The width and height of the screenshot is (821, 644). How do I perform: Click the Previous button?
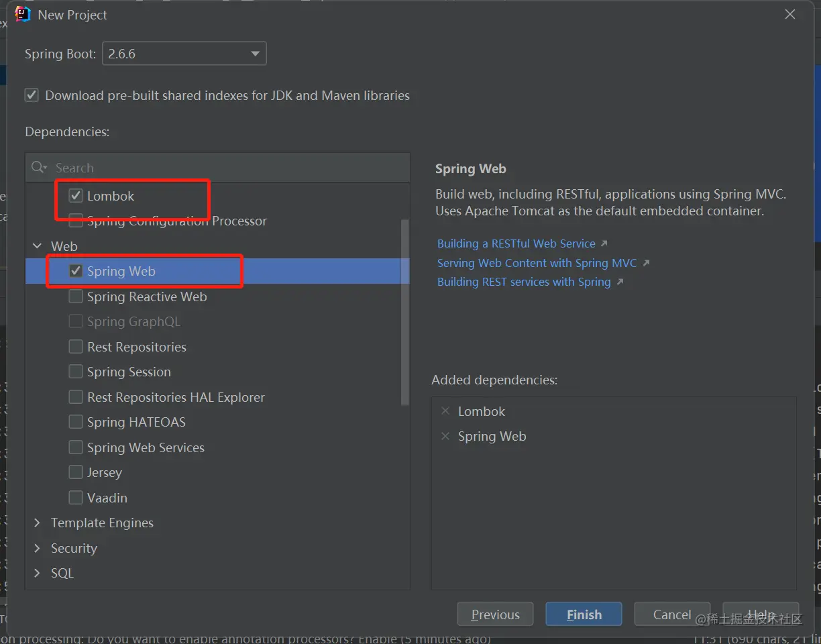coord(495,614)
